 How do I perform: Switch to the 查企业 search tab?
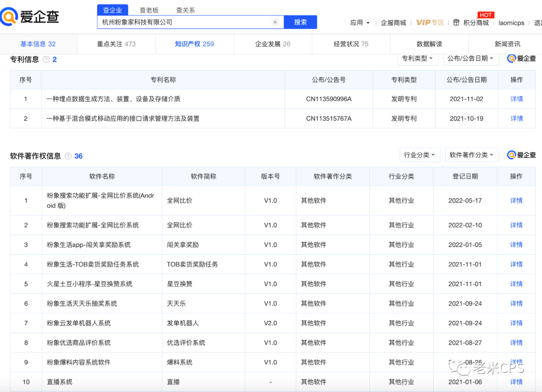(113, 10)
